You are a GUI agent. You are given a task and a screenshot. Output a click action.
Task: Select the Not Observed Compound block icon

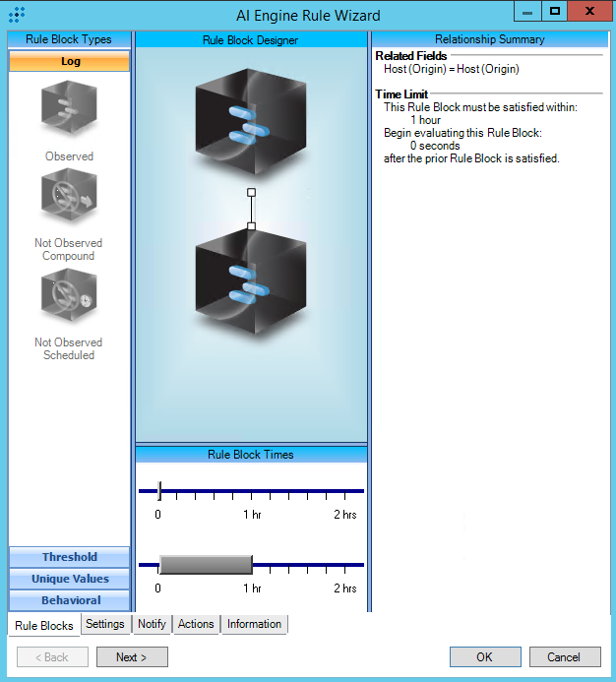pyautogui.click(x=69, y=199)
